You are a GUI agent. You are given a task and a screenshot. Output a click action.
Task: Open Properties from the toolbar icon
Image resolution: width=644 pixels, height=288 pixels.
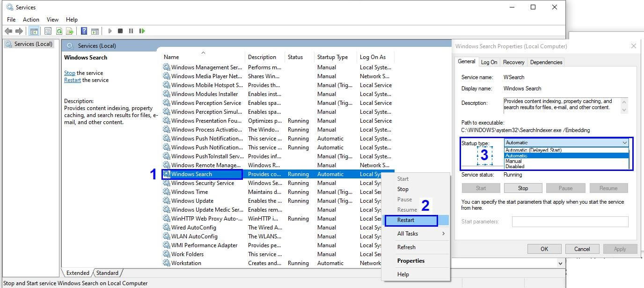point(48,31)
